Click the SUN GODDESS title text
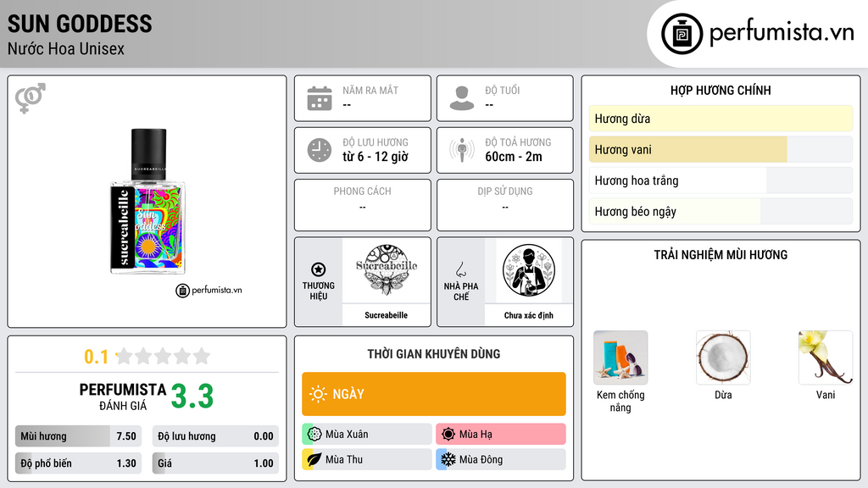This screenshot has width=868, height=488. [80, 24]
